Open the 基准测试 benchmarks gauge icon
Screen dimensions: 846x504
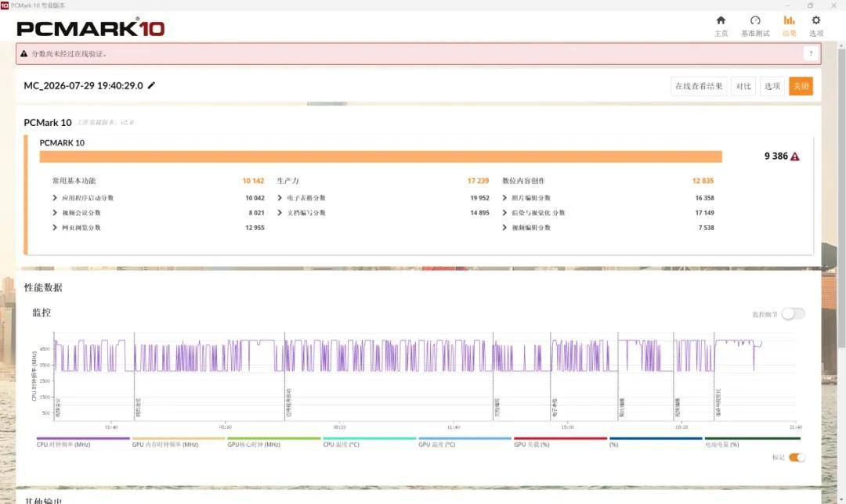click(x=755, y=20)
